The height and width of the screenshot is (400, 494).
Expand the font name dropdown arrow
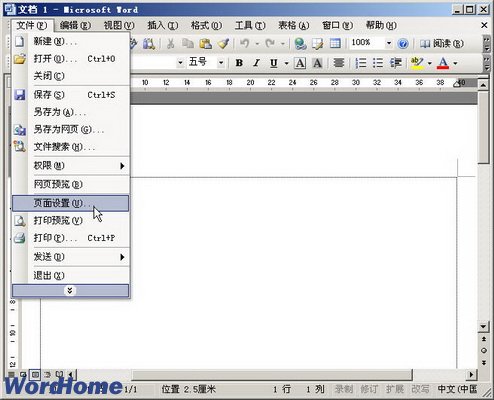click(x=180, y=63)
